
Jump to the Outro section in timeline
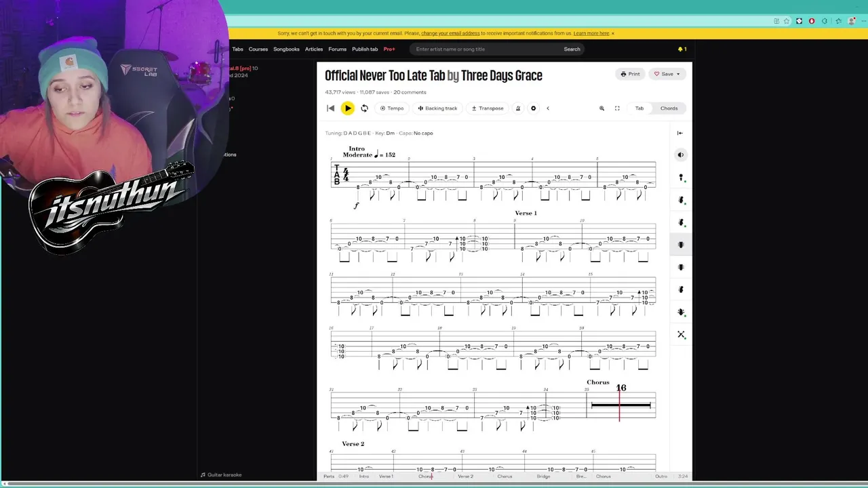(x=661, y=476)
